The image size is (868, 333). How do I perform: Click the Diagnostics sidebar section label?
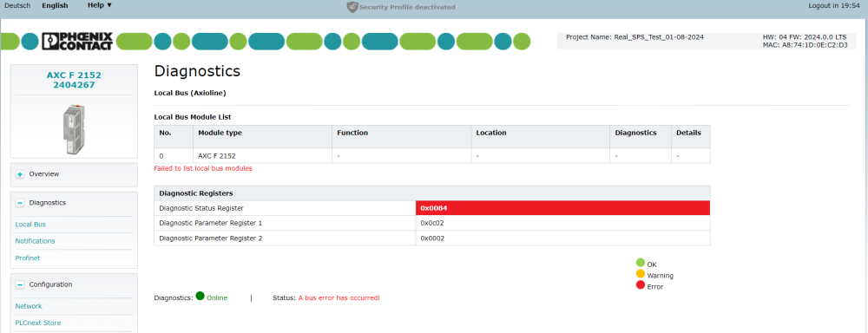pos(48,203)
